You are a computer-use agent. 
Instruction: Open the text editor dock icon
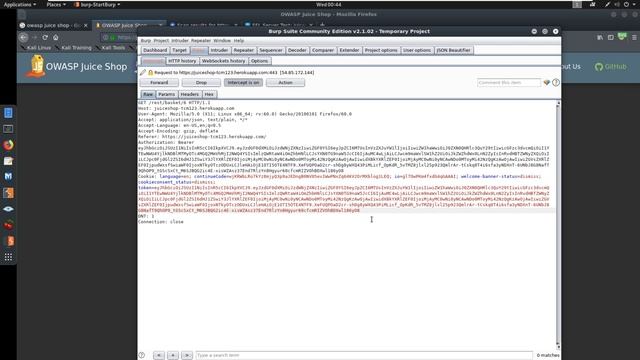point(8,161)
